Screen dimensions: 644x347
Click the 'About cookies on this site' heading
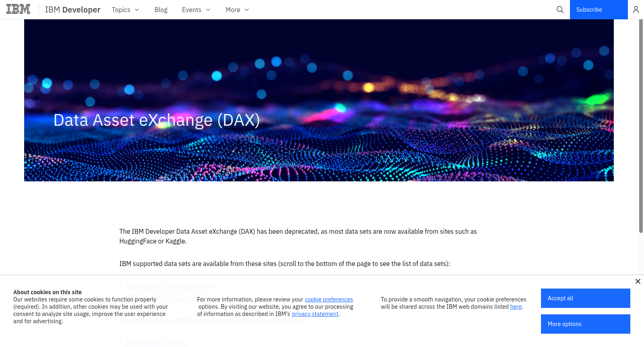[47, 292]
